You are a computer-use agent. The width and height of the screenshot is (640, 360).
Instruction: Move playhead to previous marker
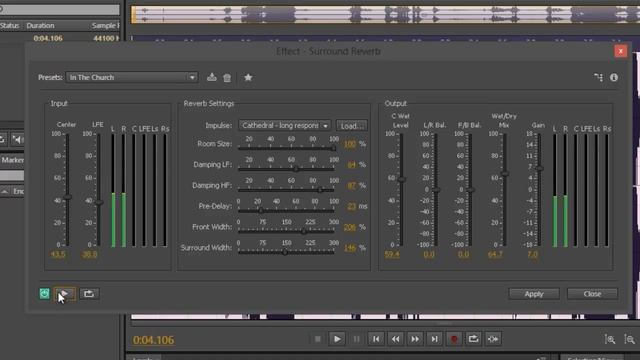(x=376, y=339)
